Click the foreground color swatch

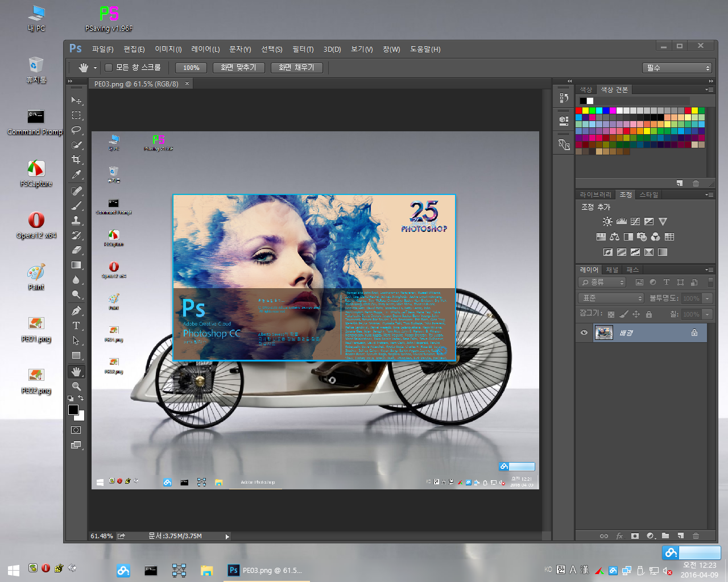[73, 410]
